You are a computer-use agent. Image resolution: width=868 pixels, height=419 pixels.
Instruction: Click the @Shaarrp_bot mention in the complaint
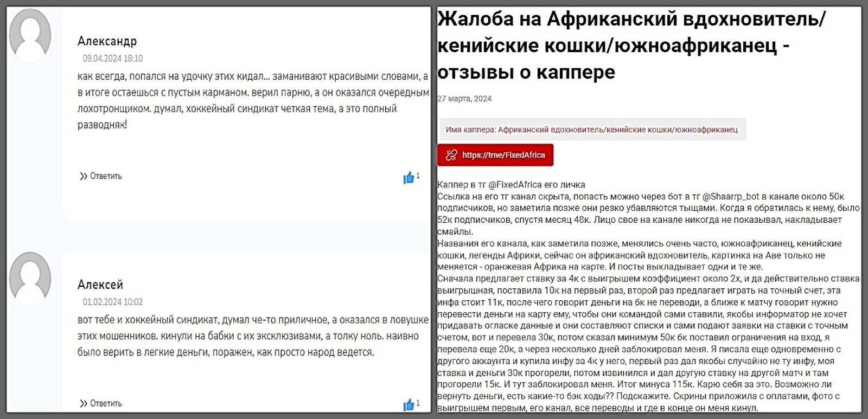(731, 197)
